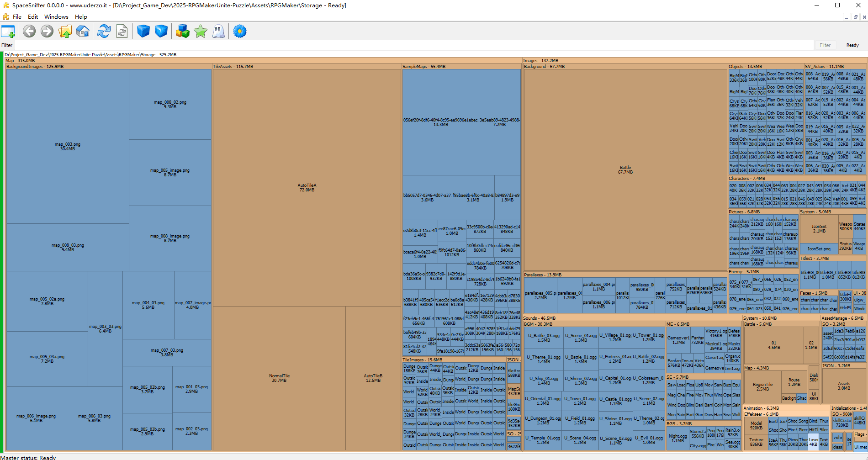Image resolution: width=868 pixels, height=460 pixels.
Task: Rescan view with the document refresh icon
Action: (122, 31)
